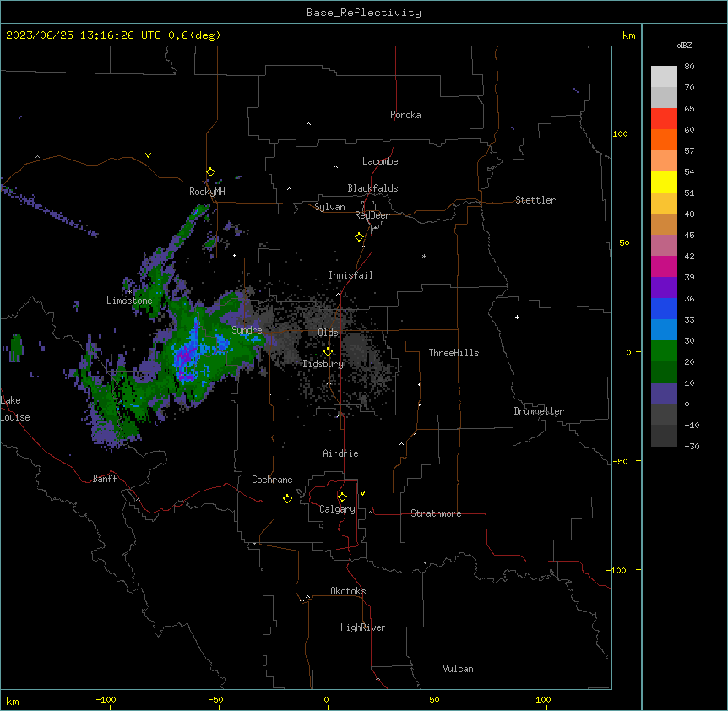
Task: Click the yellow V marker east of Calgary
Action: point(362,493)
